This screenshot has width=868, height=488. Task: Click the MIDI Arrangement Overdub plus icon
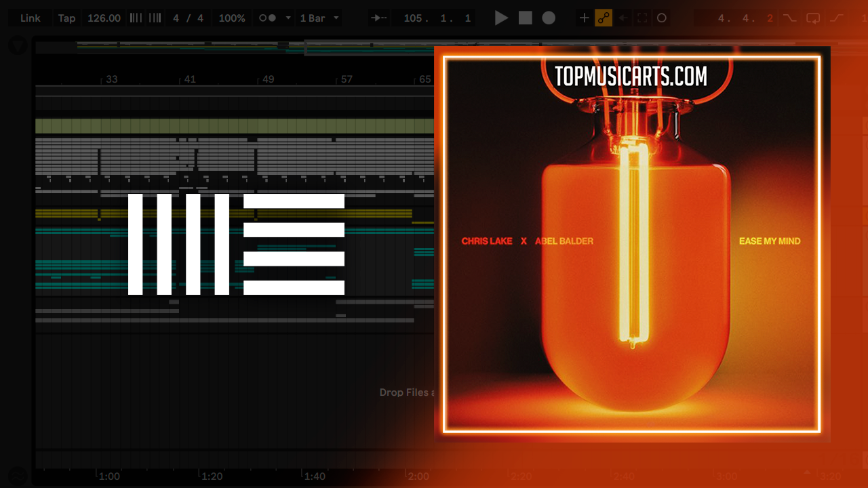[x=584, y=18]
